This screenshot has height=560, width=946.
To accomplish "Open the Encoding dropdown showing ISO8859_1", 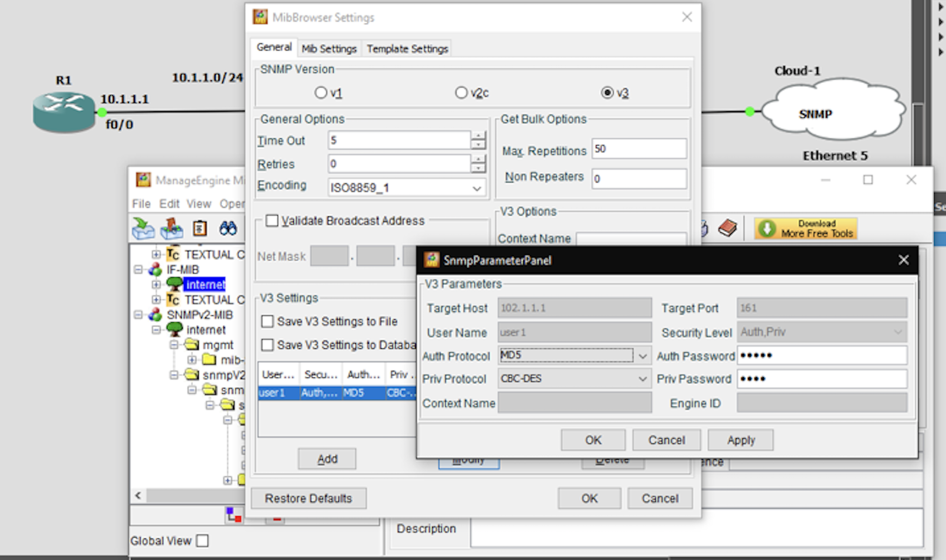I will 476,187.
